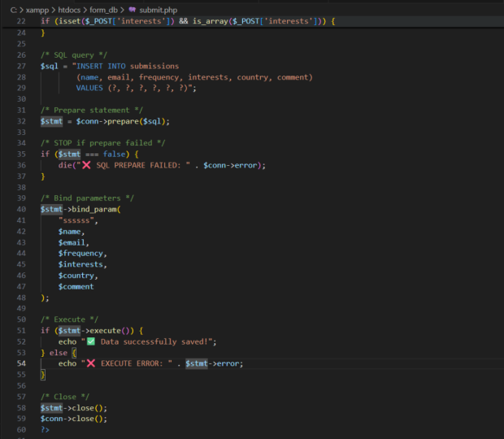Click the '/* Close */' comment
504x439 pixels.
[65, 397]
